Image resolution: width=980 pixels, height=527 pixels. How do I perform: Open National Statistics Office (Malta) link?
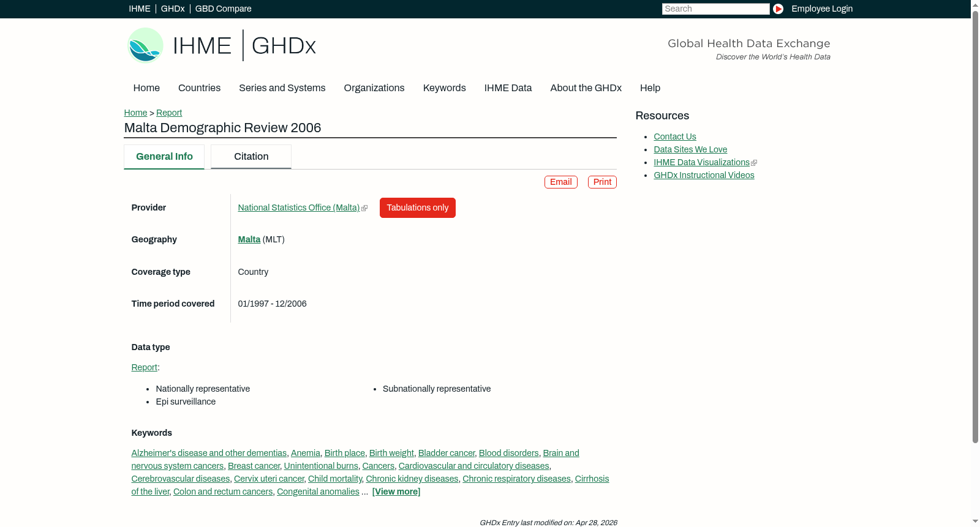pyautogui.click(x=299, y=207)
